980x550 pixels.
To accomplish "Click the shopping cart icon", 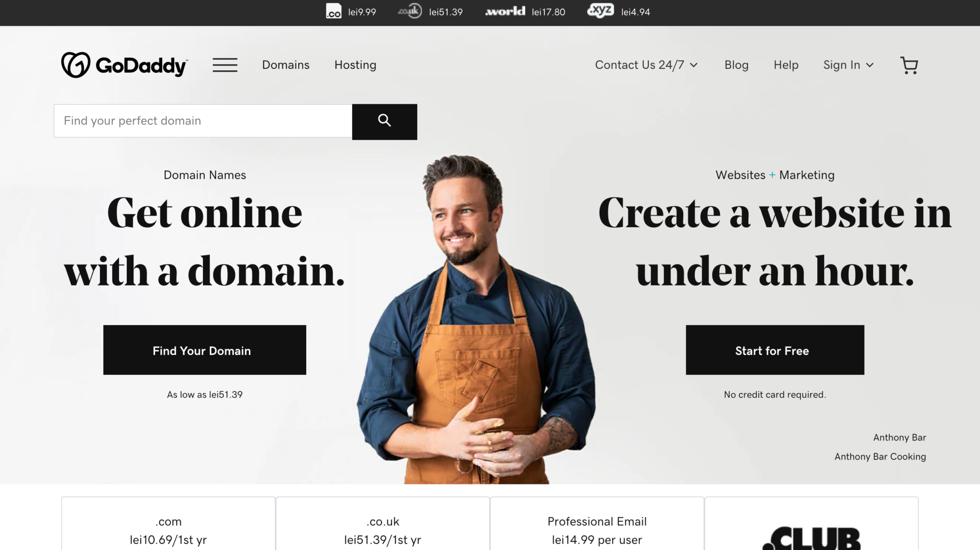I will coord(909,65).
